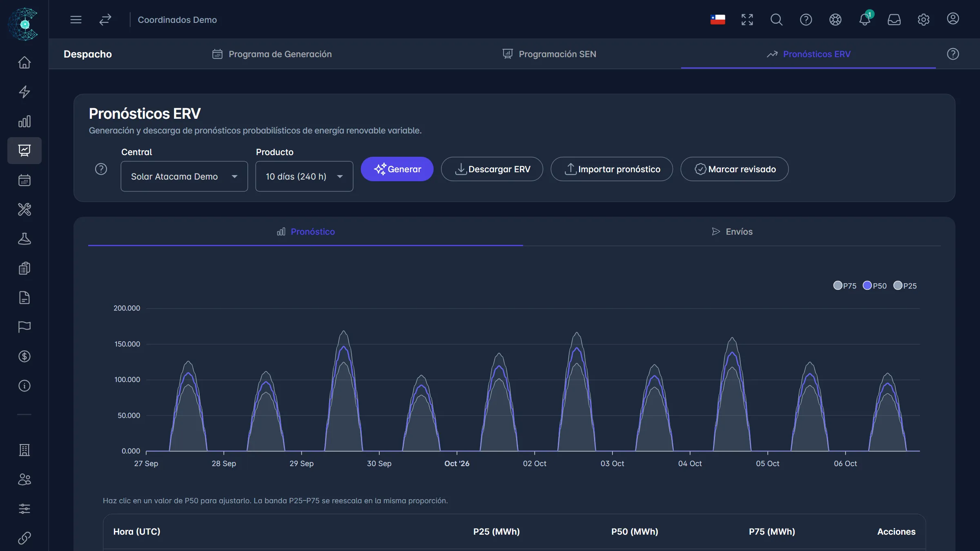Click Descargar ERV button
Image resolution: width=980 pixels, height=551 pixels.
point(492,169)
